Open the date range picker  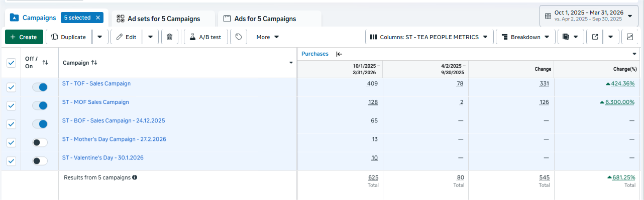(x=589, y=16)
